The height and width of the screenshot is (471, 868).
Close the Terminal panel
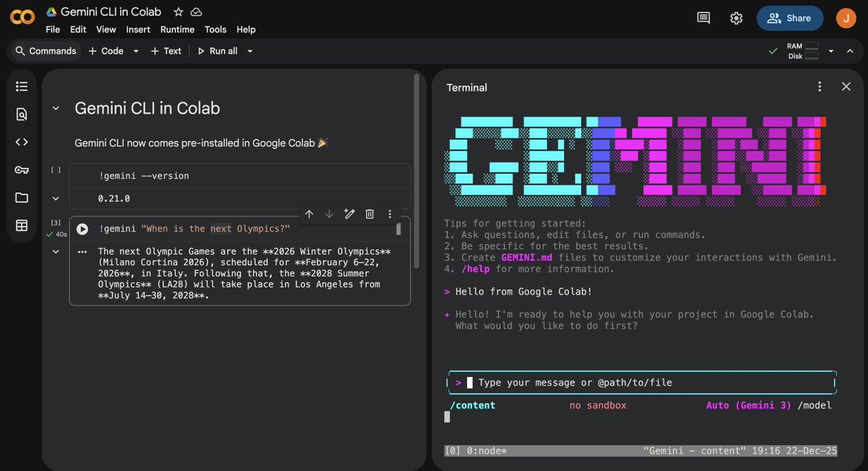coord(846,87)
